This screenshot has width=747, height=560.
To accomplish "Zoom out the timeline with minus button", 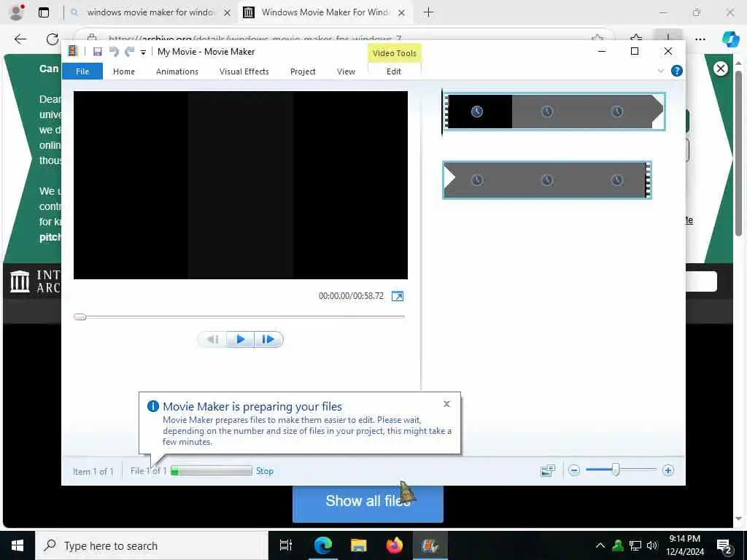I will click(574, 470).
